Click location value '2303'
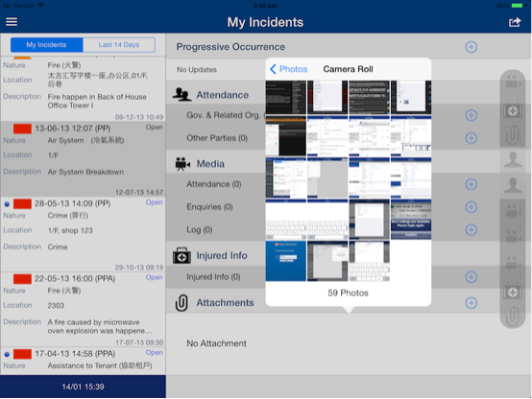The height and width of the screenshot is (399, 532). coord(56,305)
